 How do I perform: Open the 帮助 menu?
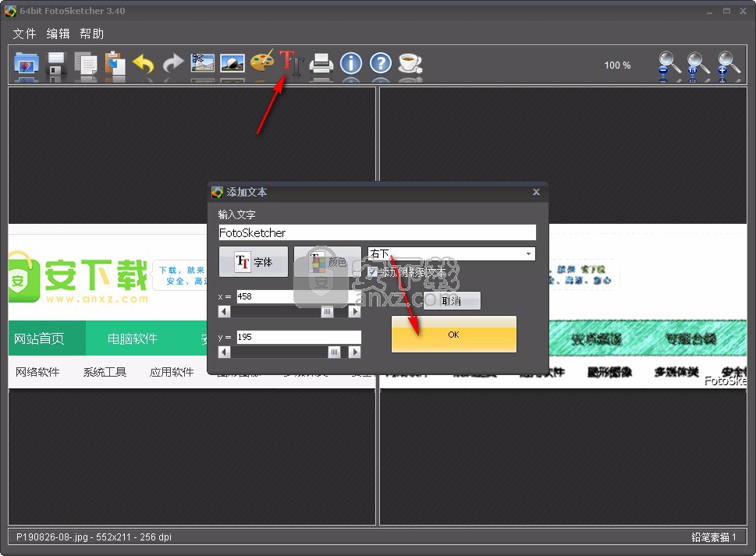(x=91, y=34)
